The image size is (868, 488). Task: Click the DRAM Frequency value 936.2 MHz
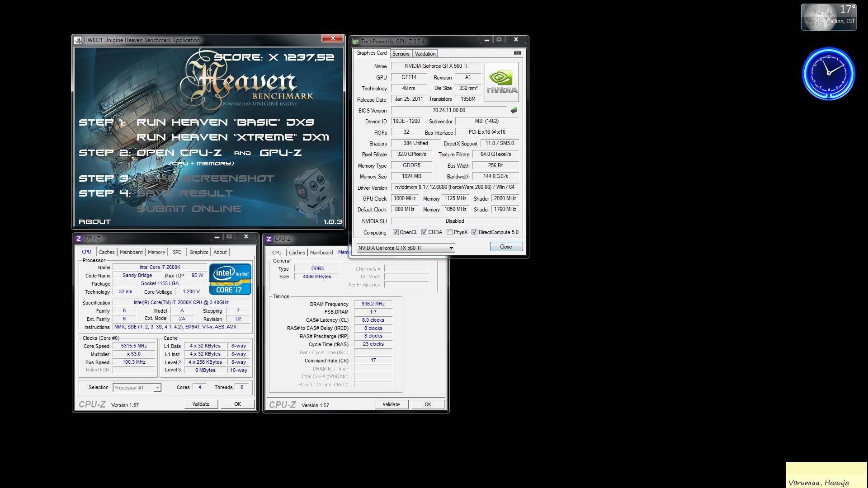[x=373, y=304]
